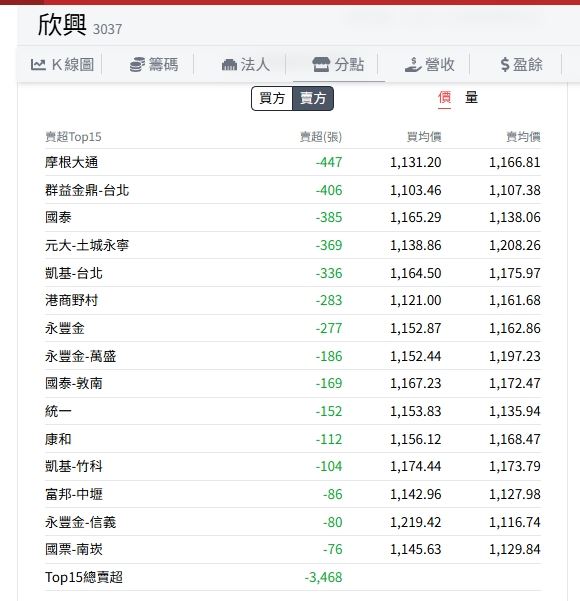Click the 營收 hand-with-coin icon
The image size is (580, 601).
tap(413, 64)
